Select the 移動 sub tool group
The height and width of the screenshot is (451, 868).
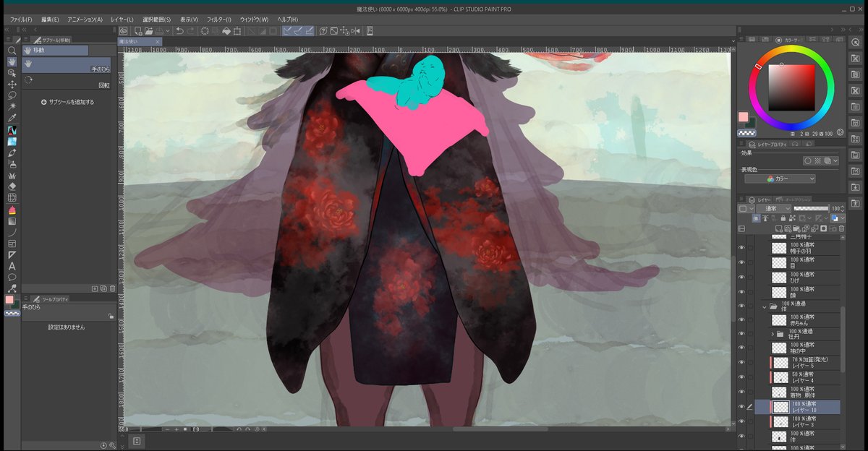55,51
